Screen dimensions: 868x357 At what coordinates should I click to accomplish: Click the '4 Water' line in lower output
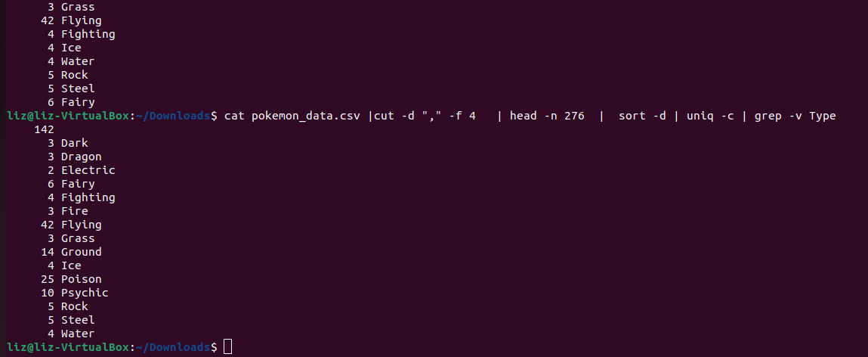[x=72, y=334]
